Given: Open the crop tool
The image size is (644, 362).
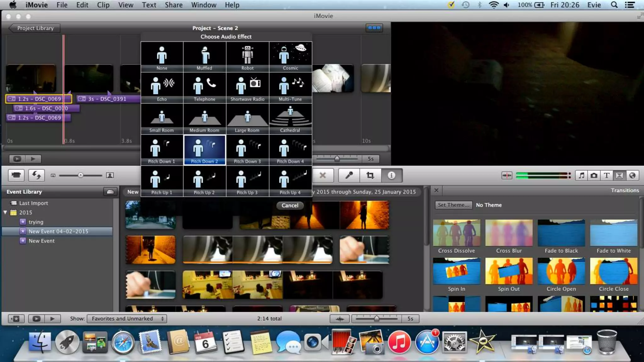Looking at the screenshot, I should pos(370,175).
